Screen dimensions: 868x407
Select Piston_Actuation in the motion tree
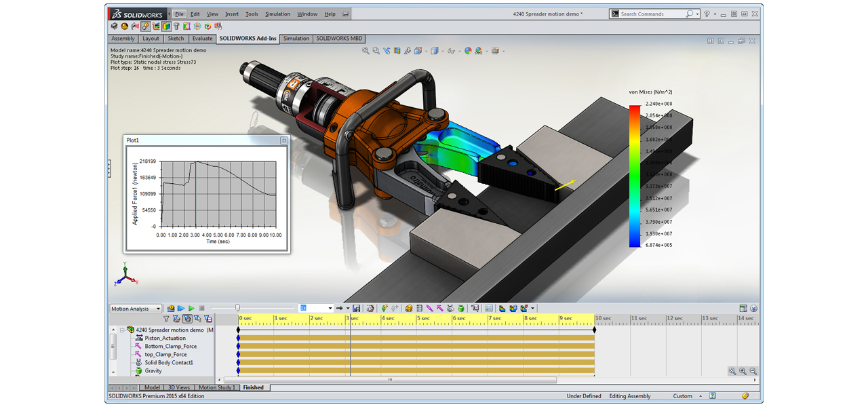pos(165,338)
